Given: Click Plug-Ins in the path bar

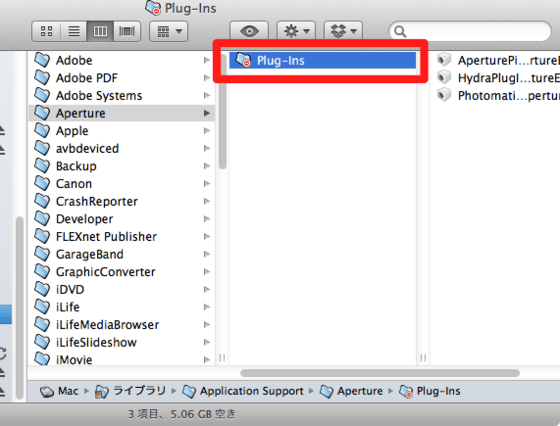Looking at the screenshot, I should tap(430, 391).
